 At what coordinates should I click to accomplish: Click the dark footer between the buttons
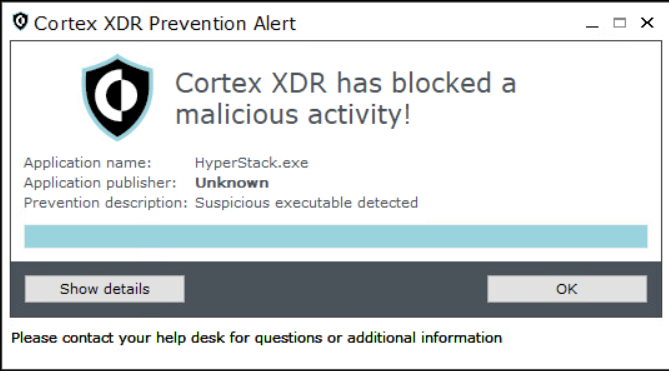point(336,289)
